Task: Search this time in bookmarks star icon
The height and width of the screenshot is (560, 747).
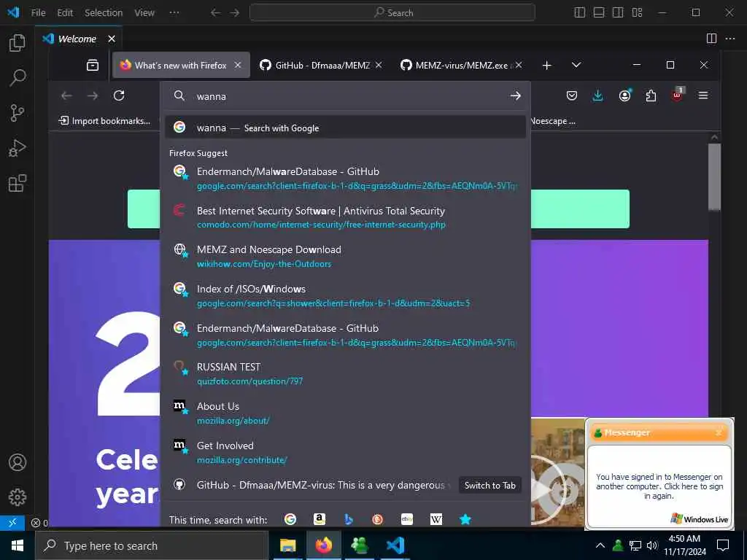Action: [465, 519]
